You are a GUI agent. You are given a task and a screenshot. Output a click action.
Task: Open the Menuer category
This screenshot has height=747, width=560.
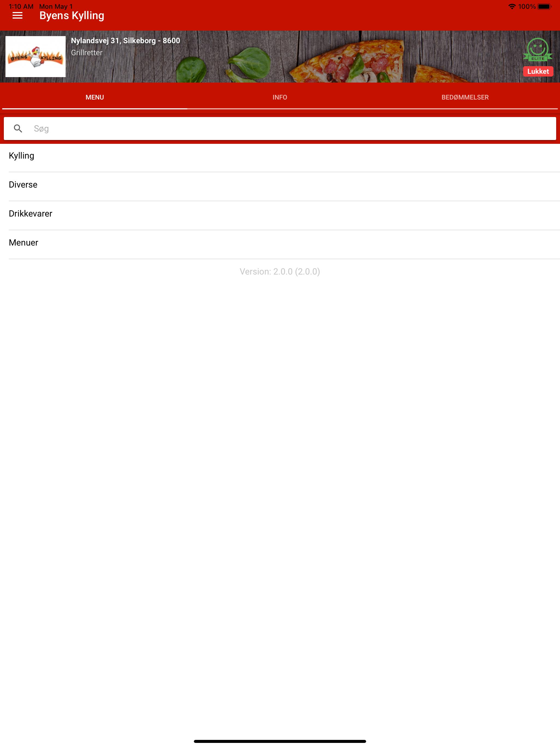click(x=280, y=244)
